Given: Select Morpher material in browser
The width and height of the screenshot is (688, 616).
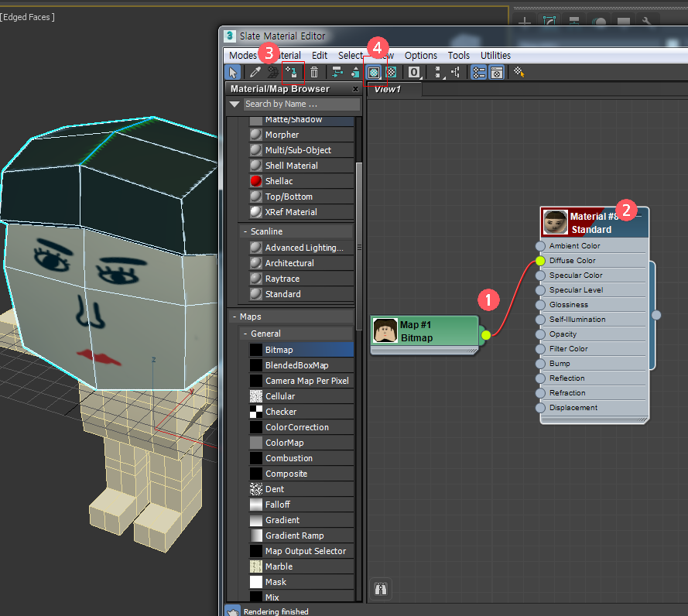Looking at the screenshot, I should (301, 135).
